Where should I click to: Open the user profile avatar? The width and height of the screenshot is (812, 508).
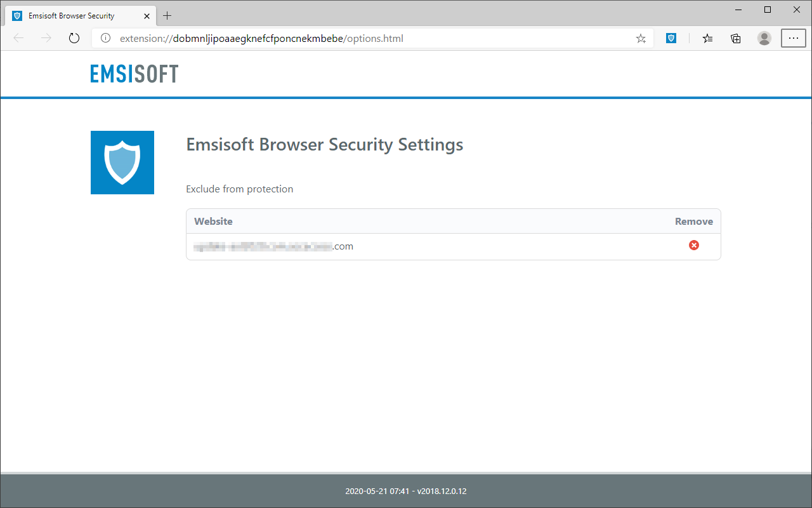(764, 39)
